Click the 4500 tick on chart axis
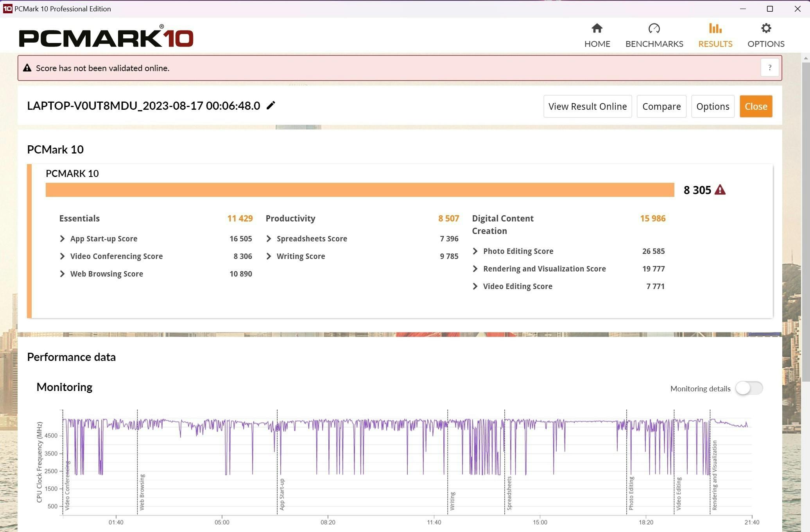The width and height of the screenshot is (810, 532). coord(51,436)
